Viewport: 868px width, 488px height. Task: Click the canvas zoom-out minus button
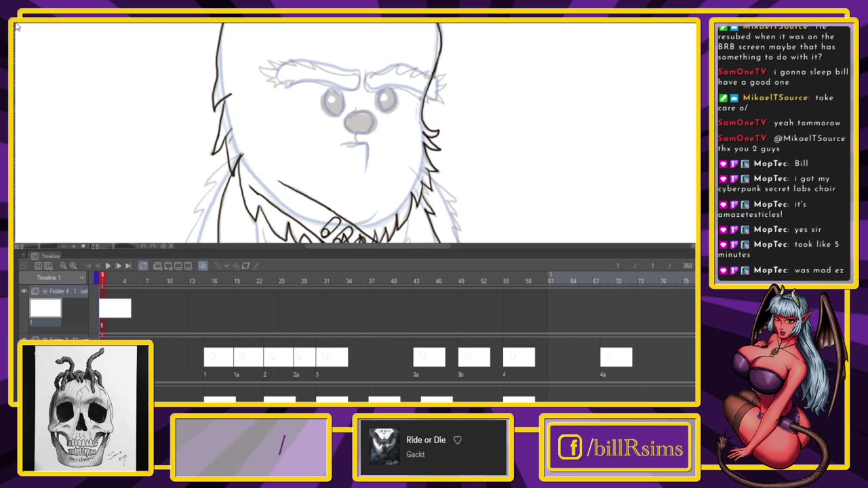64,246
